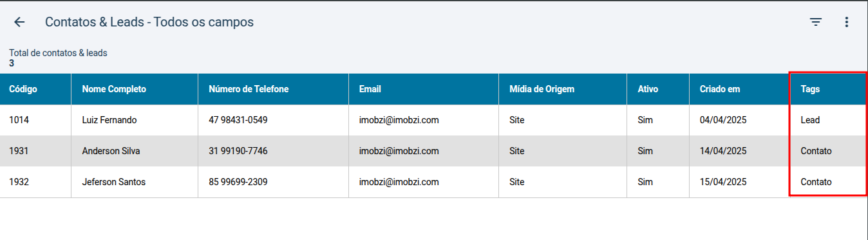Click the Nome Completo column header
Image resolution: width=868 pixels, height=240 pixels.
pos(114,89)
